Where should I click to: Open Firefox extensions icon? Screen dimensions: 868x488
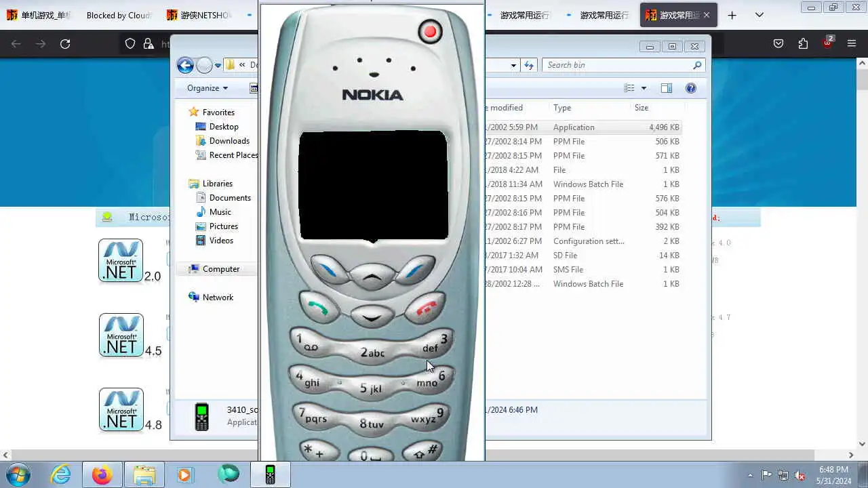coord(803,43)
